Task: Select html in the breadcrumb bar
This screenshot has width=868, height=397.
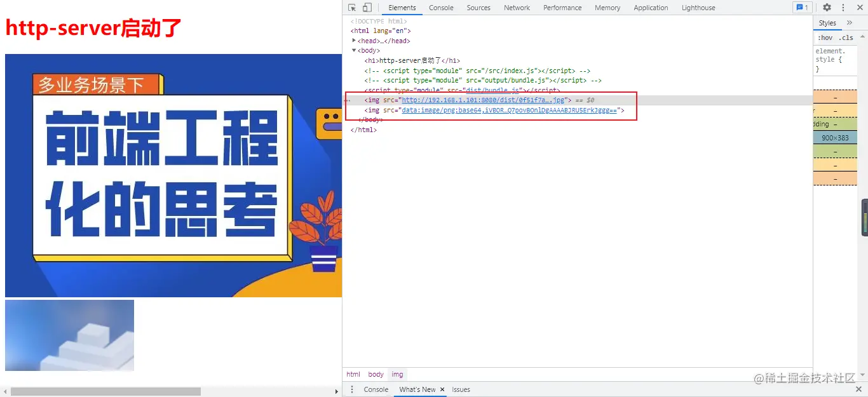Action: [x=353, y=375]
